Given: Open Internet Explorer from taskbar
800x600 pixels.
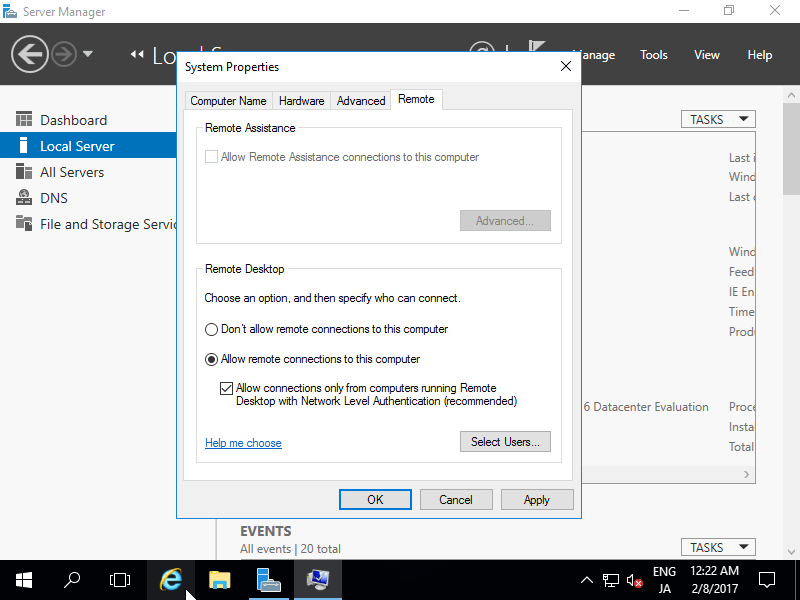Looking at the screenshot, I should 172,579.
